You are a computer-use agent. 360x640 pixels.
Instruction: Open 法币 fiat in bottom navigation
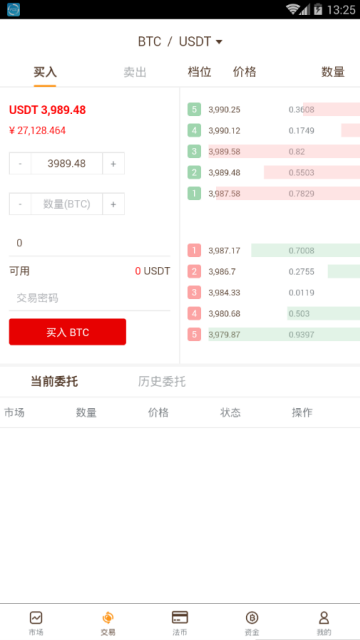pyautogui.click(x=180, y=623)
